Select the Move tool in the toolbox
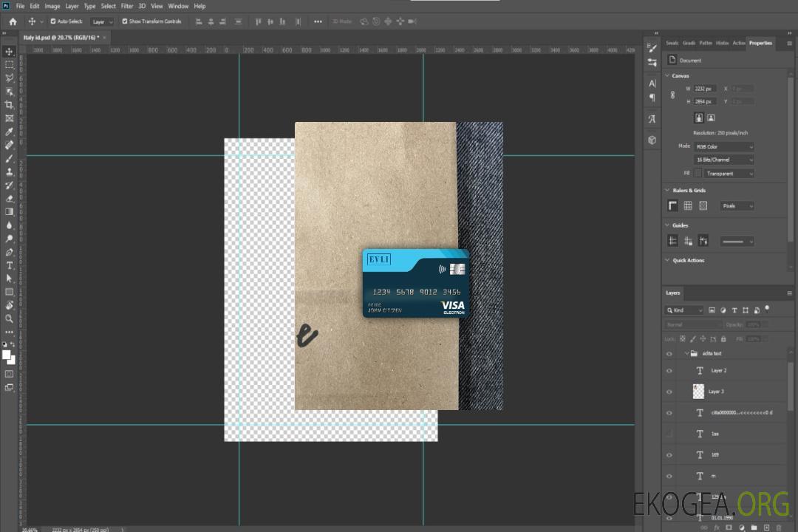 (x=9, y=52)
